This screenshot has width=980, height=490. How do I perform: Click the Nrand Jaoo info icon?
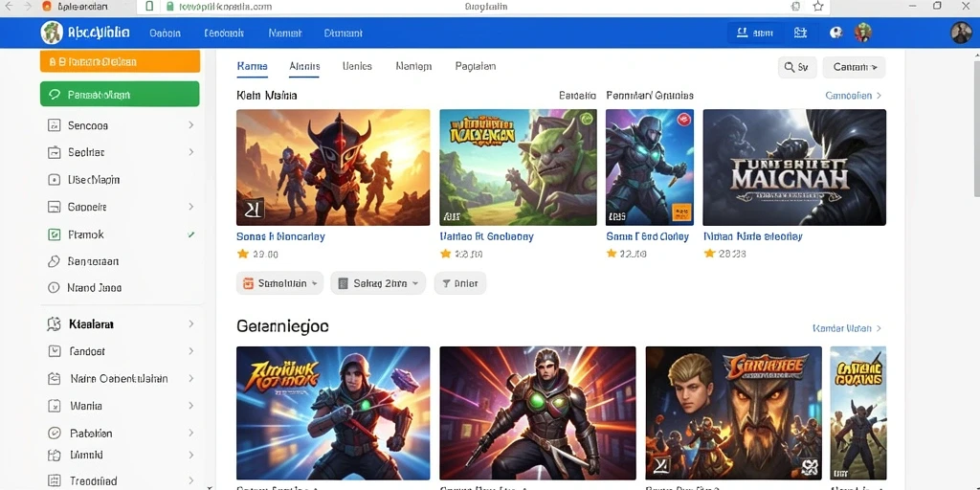click(54, 287)
